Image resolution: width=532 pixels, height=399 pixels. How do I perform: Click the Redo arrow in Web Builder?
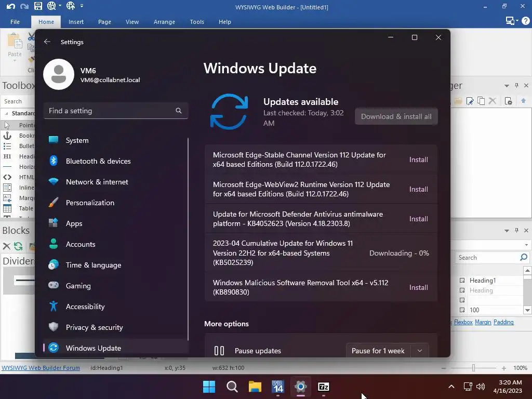click(24, 6)
